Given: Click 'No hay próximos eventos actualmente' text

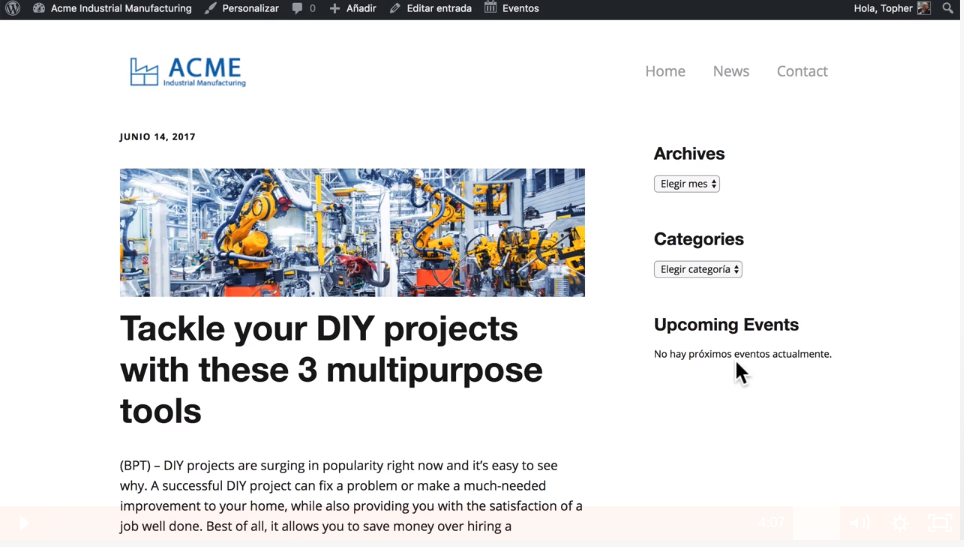Looking at the screenshot, I should pos(743,354).
